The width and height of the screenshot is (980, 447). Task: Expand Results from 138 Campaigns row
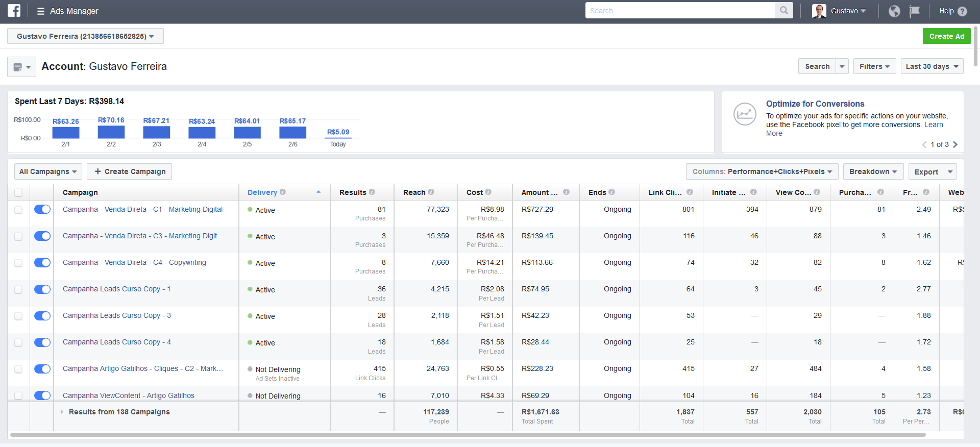coord(62,412)
